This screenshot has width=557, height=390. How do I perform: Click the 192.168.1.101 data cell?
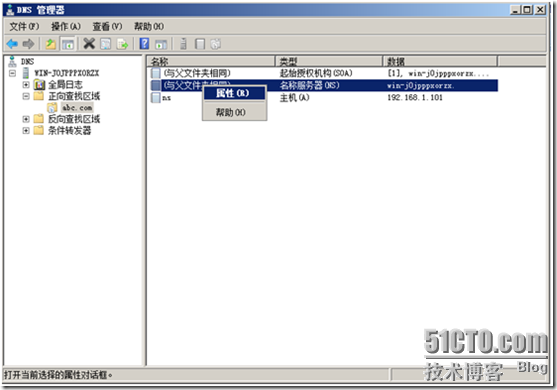415,98
